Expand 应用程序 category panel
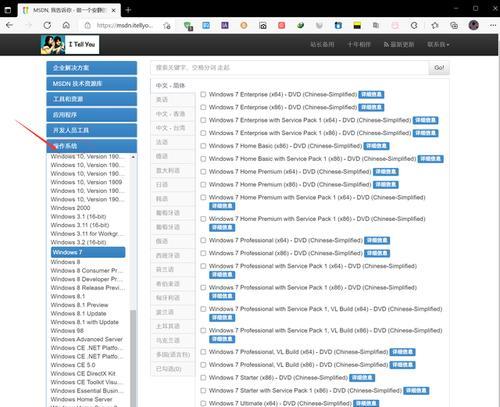Image resolution: width=500 pixels, height=407 pixels. 92,115
